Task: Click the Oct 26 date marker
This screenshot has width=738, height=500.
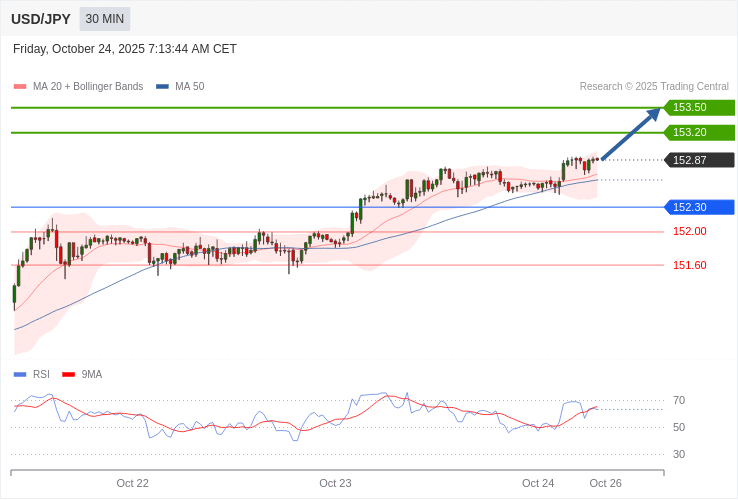Action: click(605, 483)
